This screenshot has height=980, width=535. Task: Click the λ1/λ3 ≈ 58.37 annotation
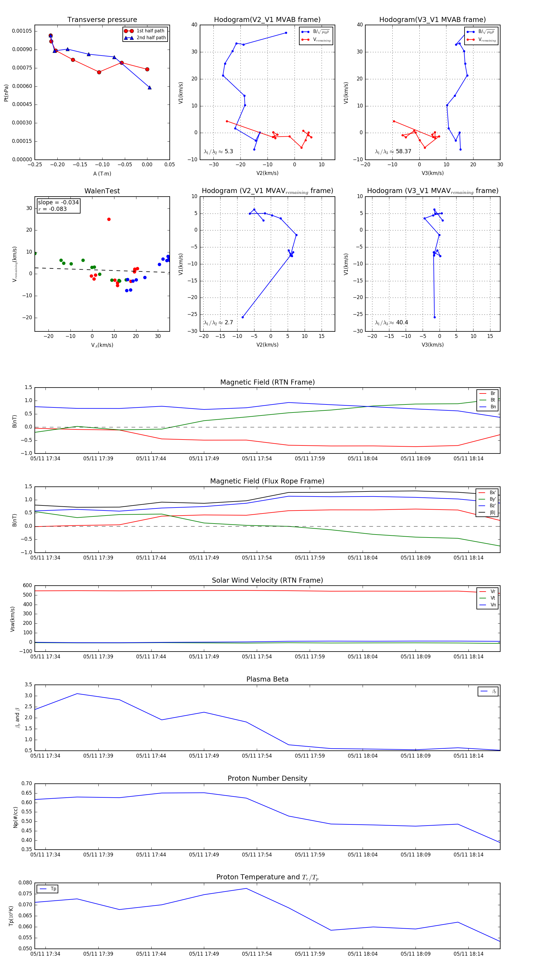pos(393,151)
